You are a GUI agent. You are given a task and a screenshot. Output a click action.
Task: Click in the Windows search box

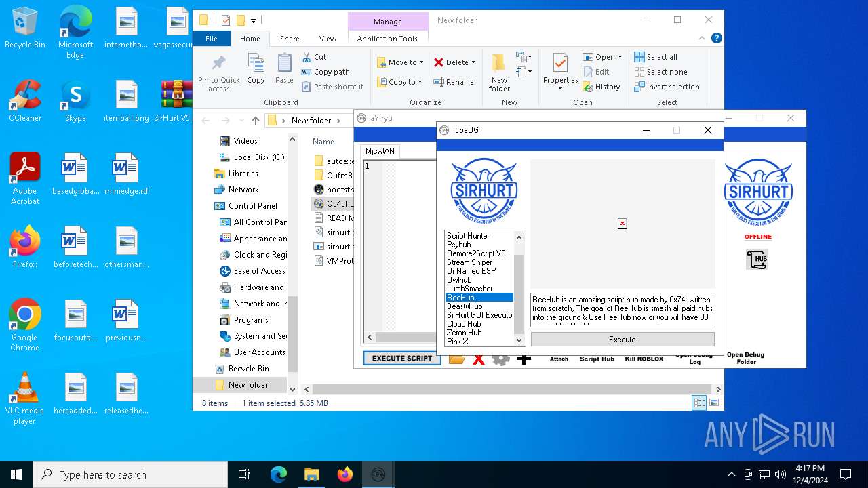pos(130,474)
